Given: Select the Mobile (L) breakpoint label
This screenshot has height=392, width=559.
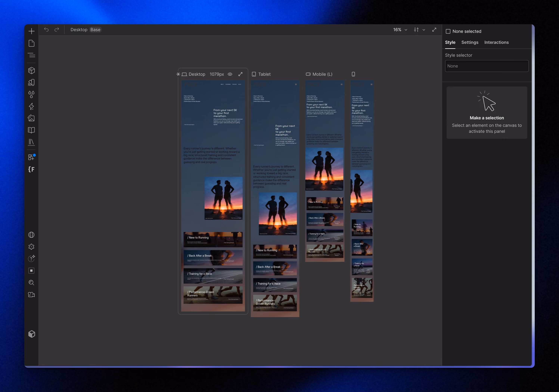Looking at the screenshot, I should (x=322, y=74).
